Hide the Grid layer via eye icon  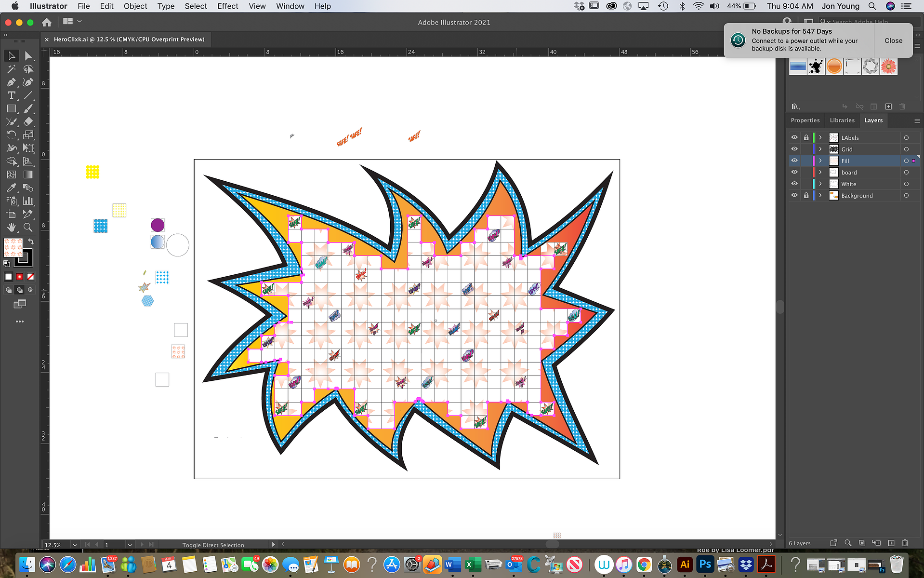(794, 149)
